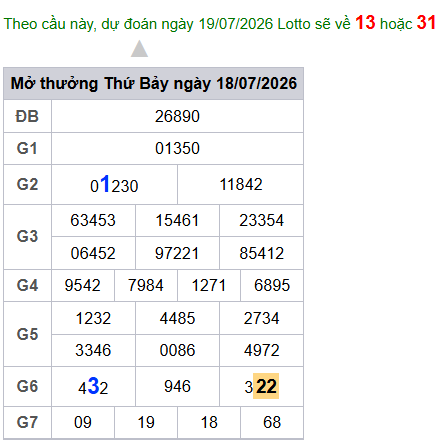This screenshot has height=442, width=437.
Task: Click the G1 prize number 01350
Action: 177,148
